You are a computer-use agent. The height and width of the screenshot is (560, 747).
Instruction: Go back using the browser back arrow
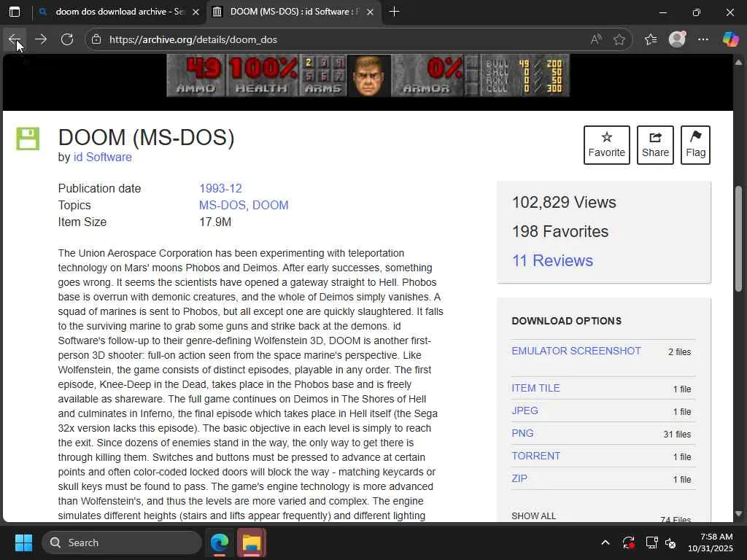15,39
